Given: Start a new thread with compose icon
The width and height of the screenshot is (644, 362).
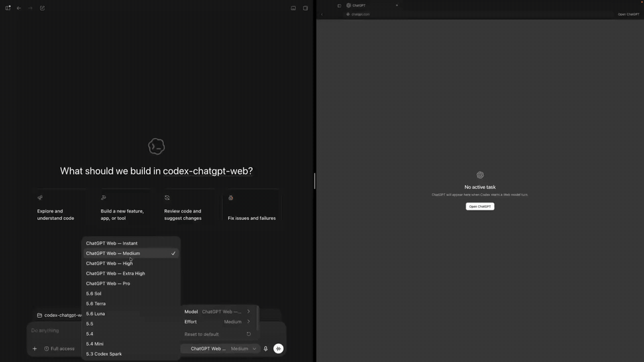Looking at the screenshot, I should coord(42,8).
